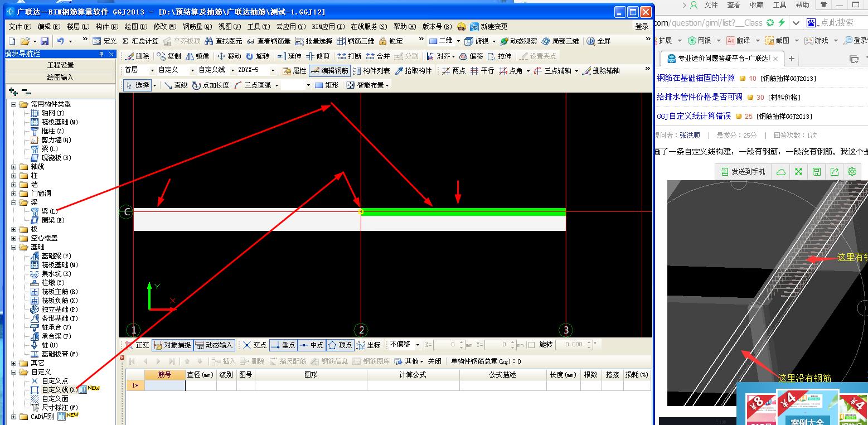
Task: Click the X coordinate input field
Action: (x=449, y=345)
